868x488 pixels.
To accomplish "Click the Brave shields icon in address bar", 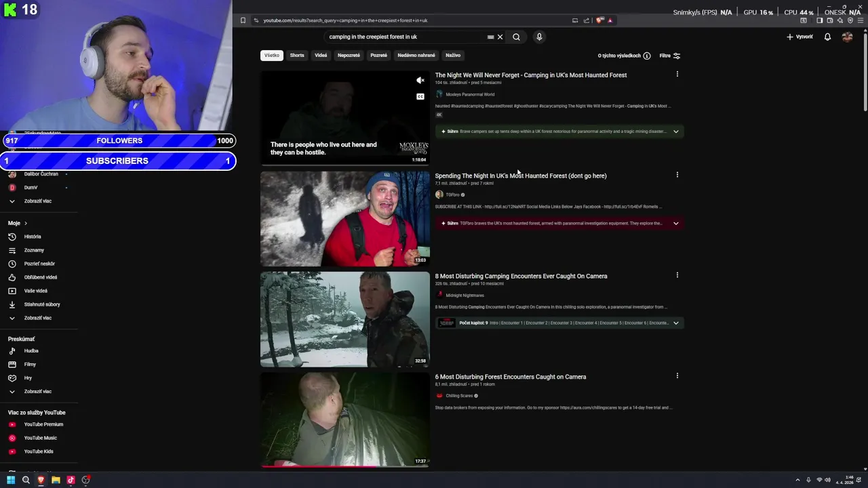I will [x=599, y=20].
